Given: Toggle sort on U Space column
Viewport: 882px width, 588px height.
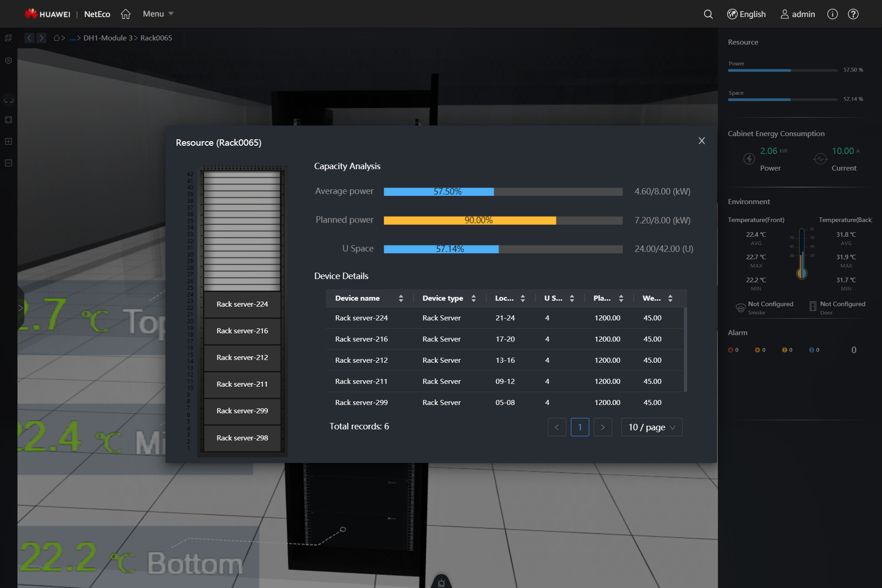Looking at the screenshot, I should tap(571, 298).
